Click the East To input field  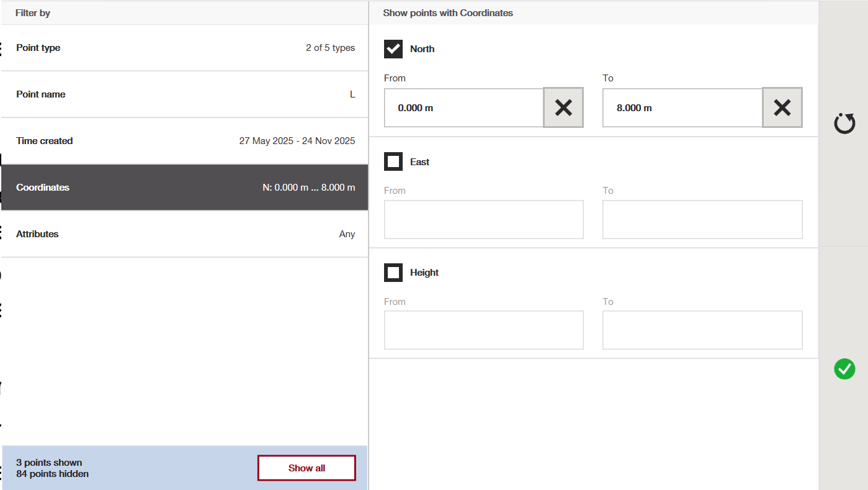coord(702,219)
